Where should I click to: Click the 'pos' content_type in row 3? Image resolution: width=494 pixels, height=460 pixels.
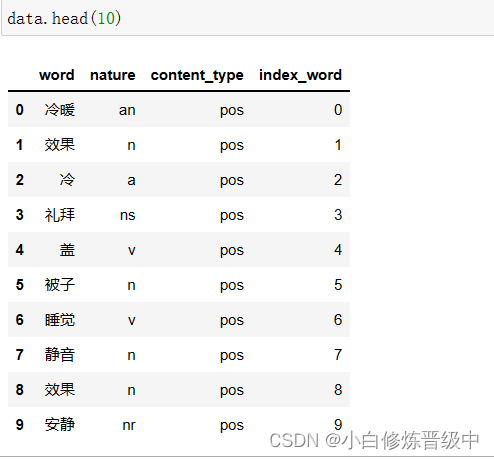pyautogui.click(x=232, y=216)
